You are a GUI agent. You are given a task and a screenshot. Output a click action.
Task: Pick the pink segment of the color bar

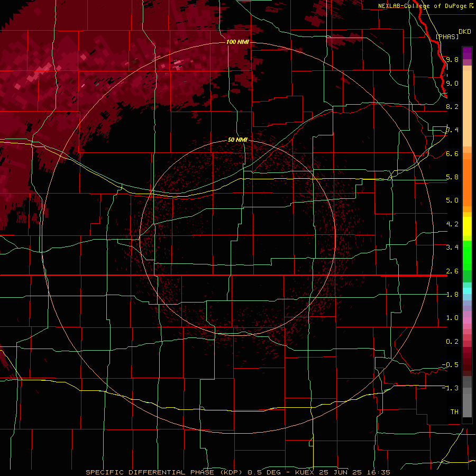tap(467, 321)
